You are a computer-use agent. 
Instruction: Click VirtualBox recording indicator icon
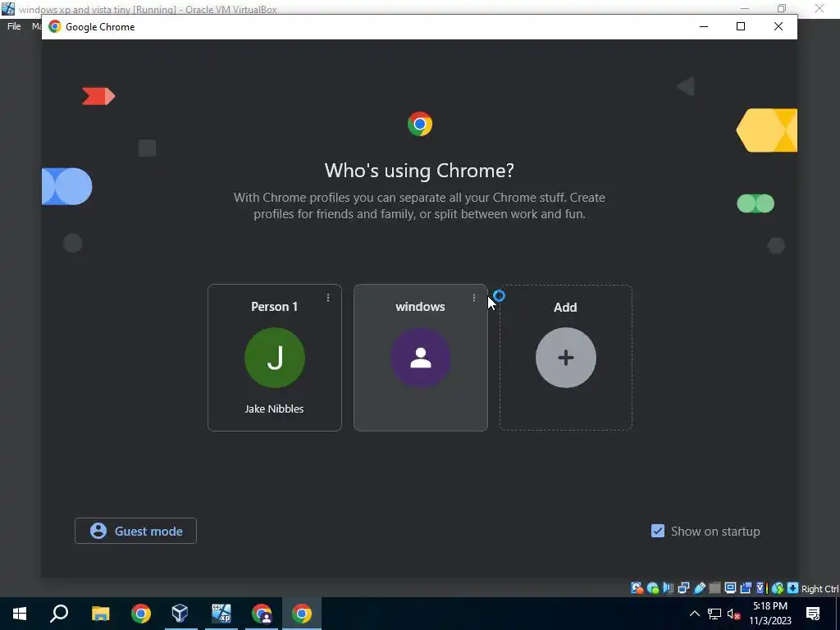746,588
